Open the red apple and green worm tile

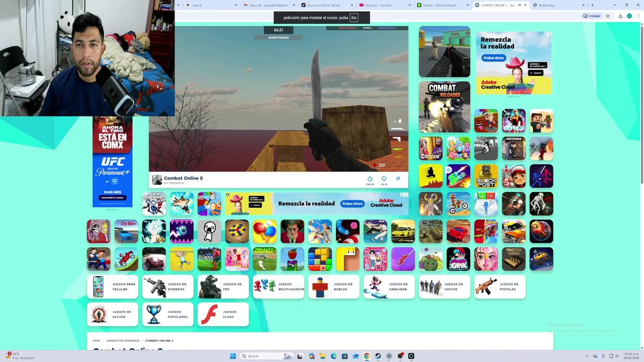[292, 259]
